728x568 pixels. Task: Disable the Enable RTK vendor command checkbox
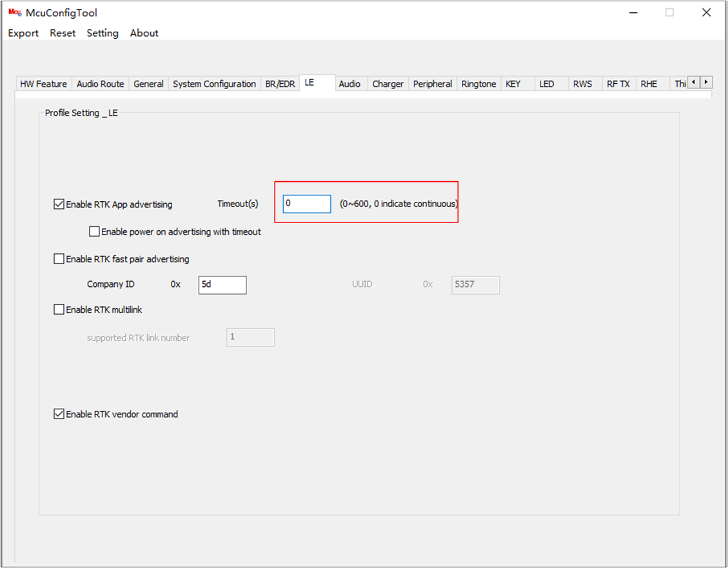click(59, 414)
